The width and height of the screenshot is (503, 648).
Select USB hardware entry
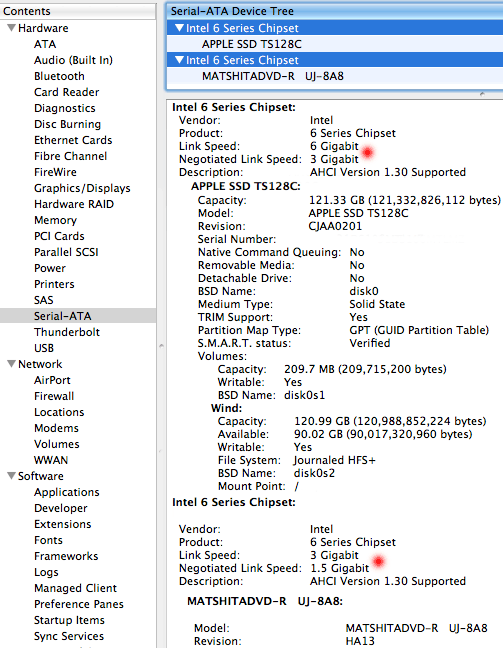click(44, 348)
